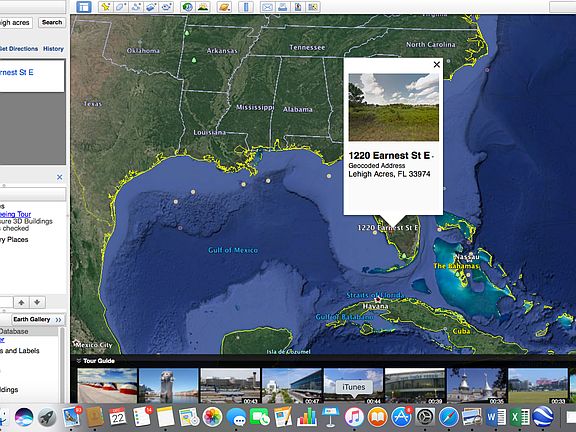
Task: Click the Havana capital star marker
Action: point(378,300)
